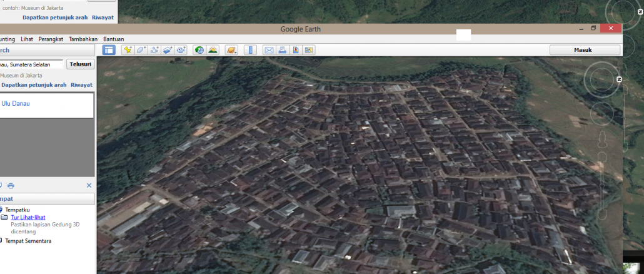
Task: Click the Email envelope icon
Action: coord(269,50)
